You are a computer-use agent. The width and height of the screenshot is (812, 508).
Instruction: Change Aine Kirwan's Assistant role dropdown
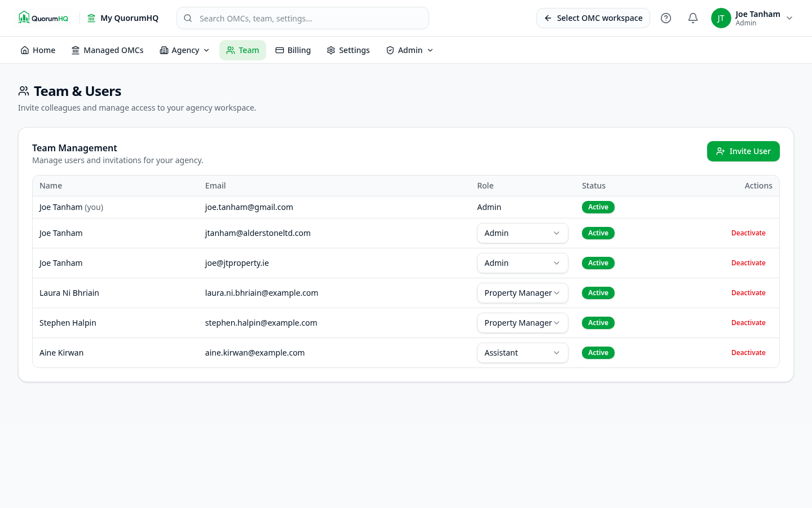pyautogui.click(x=522, y=353)
